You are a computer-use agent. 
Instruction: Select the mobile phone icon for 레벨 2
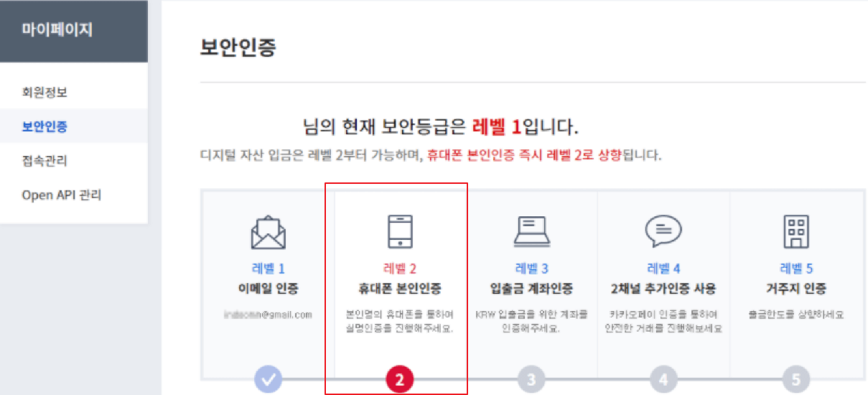pyautogui.click(x=400, y=232)
